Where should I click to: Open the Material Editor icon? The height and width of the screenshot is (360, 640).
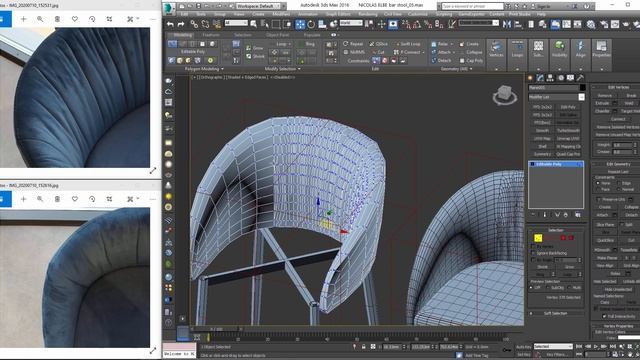pos(591,24)
